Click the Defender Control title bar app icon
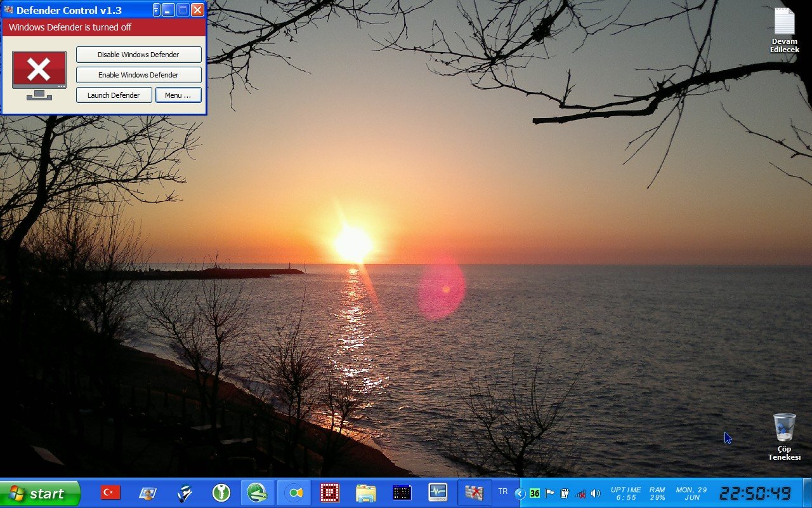812x508 pixels. pyautogui.click(x=8, y=10)
